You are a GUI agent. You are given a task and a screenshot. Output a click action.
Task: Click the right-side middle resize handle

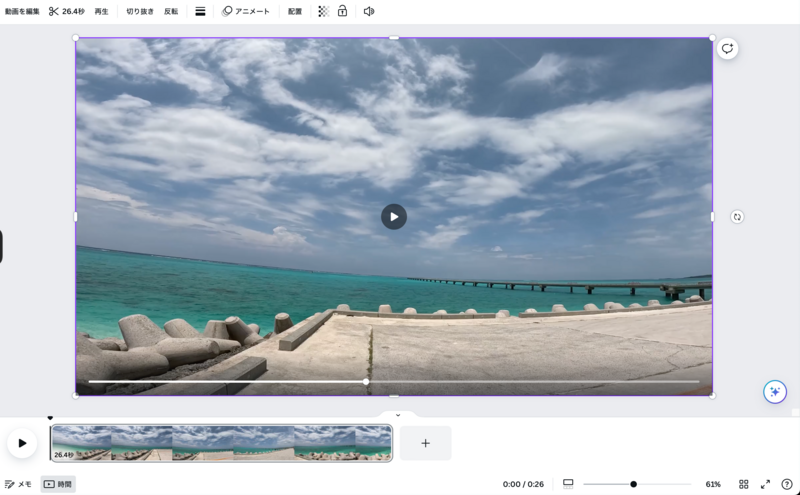point(712,217)
